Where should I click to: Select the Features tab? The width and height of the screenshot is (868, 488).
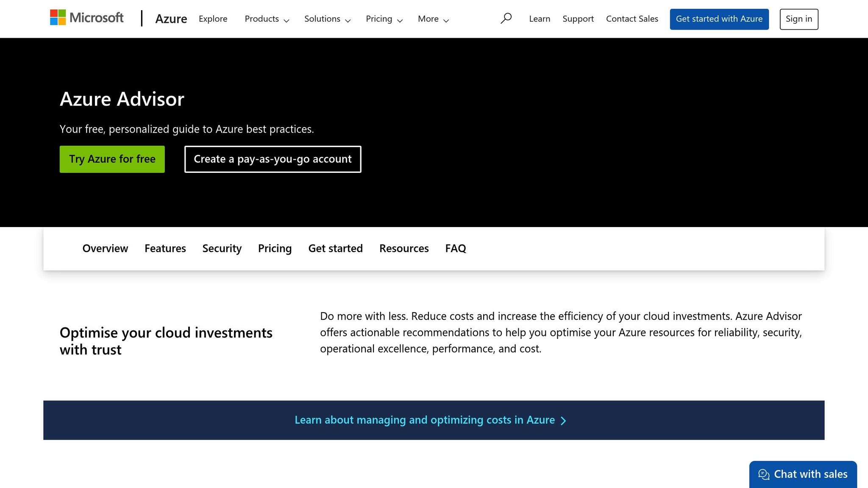[x=165, y=248]
